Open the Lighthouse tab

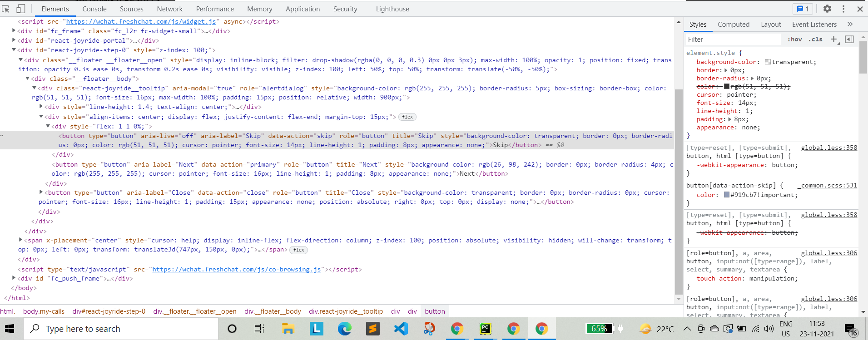point(392,9)
